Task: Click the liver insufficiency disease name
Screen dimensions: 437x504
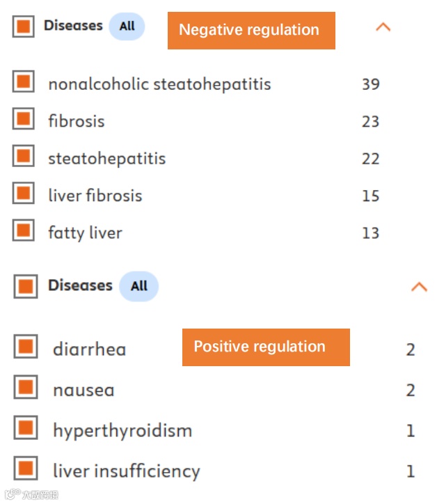Action: tap(126, 471)
